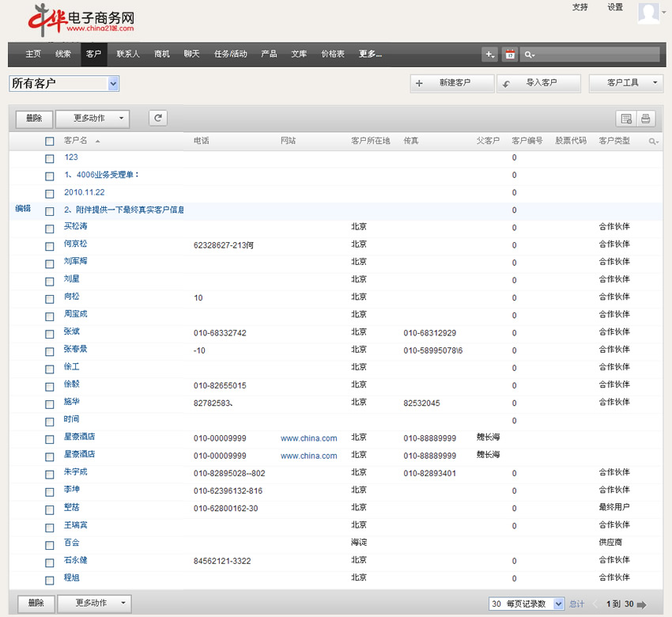672x617 pixels.
Task: Click the global search input field
Action: click(x=598, y=55)
